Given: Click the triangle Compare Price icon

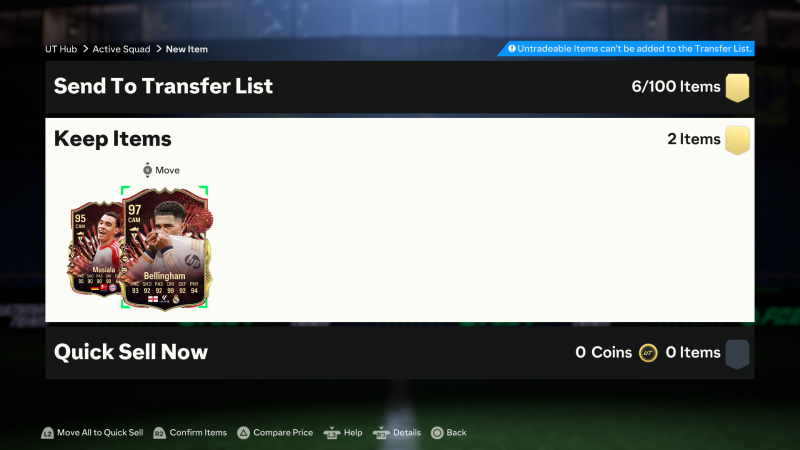Looking at the screenshot, I should click(243, 433).
